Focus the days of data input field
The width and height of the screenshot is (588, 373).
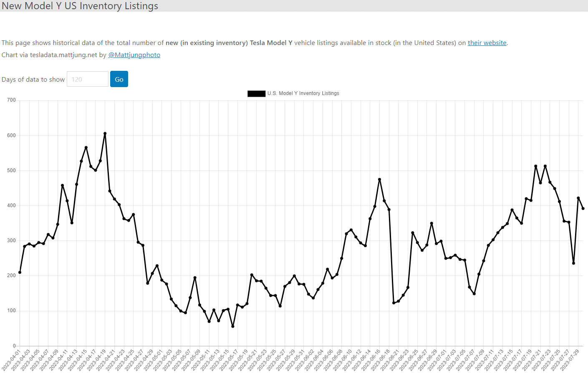[88, 79]
